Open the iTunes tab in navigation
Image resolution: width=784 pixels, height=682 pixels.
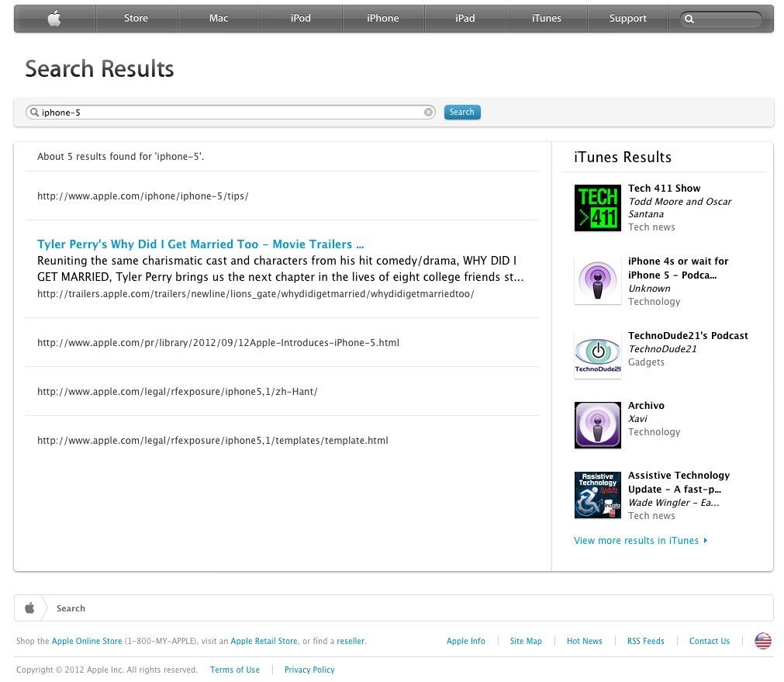point(547,19)
